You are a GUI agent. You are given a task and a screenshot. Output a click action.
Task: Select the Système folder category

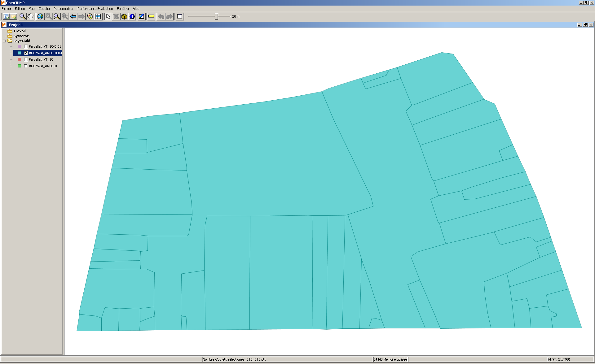pyautogui.click(x=21, y=36)
